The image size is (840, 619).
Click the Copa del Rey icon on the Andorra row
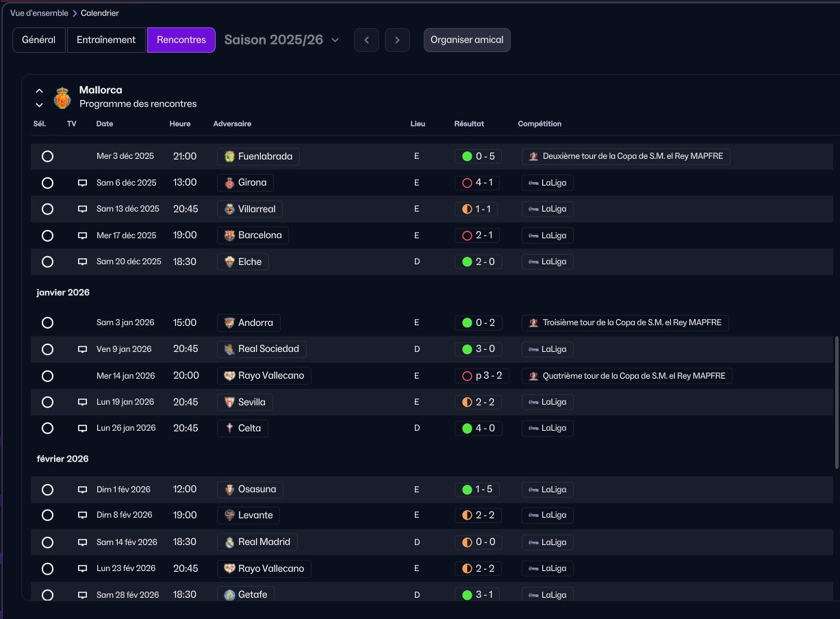tap(533, 323)
